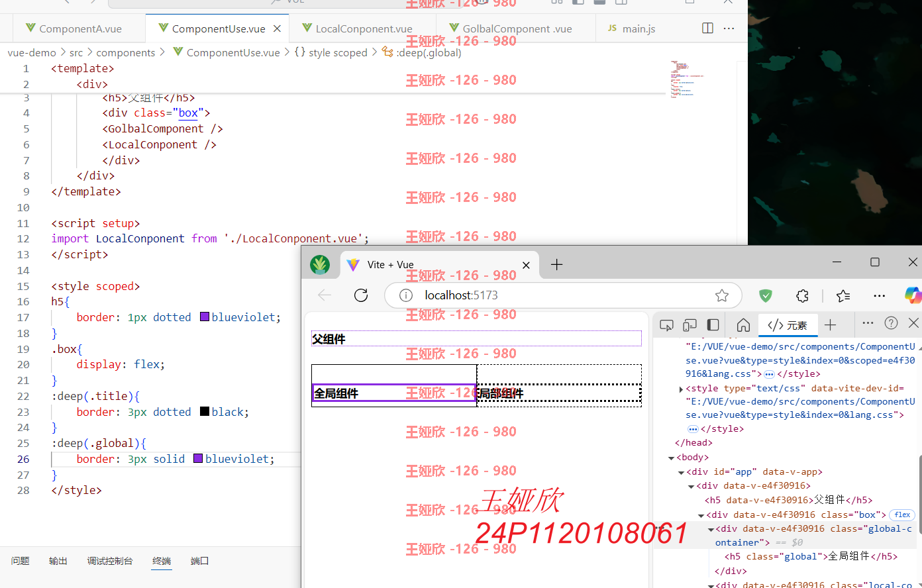Click line number 26 in the gutter
This screenshot has width=922, height=588.
click(23, 458)
